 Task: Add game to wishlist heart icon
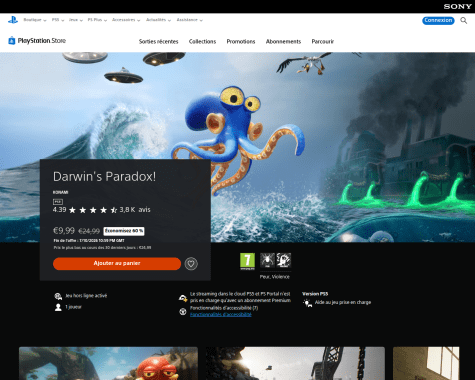click(191, 264)
